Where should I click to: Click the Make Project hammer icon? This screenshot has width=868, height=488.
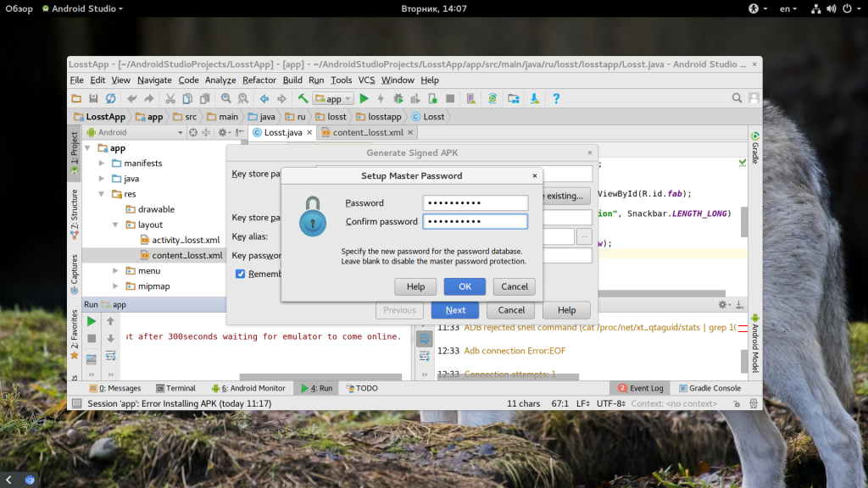click(x=303, y=99)
